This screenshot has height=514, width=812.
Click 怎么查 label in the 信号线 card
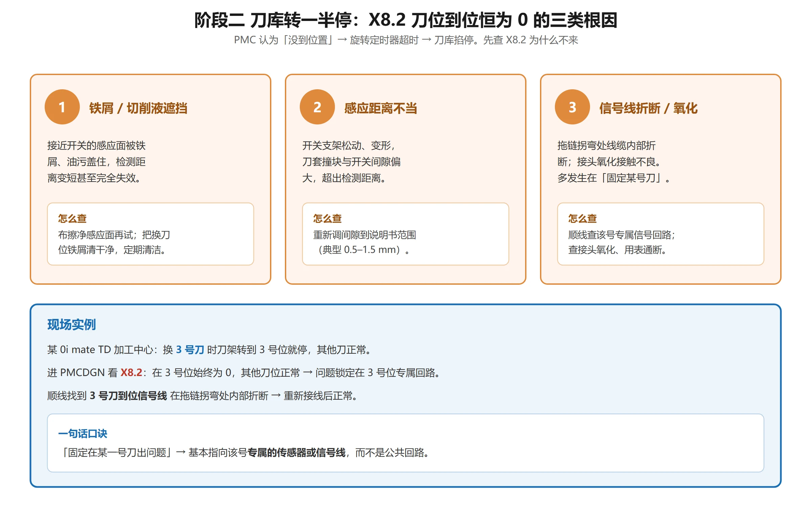[582, 218]
